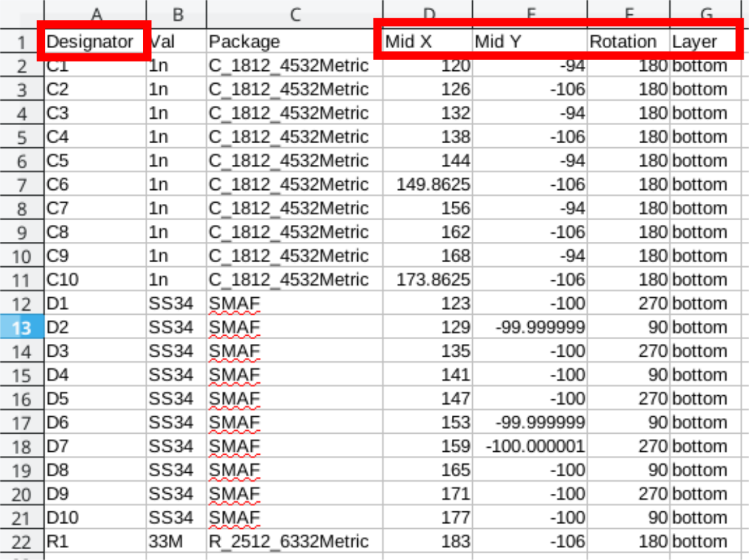Click the cell containing 149.8625
749x560 pixels.
pos(427,185)
